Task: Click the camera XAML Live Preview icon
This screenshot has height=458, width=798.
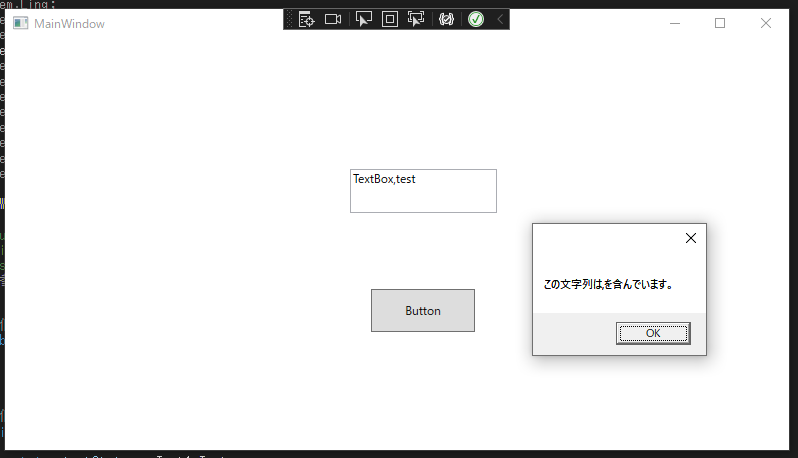Action: [x=333, y=19]
